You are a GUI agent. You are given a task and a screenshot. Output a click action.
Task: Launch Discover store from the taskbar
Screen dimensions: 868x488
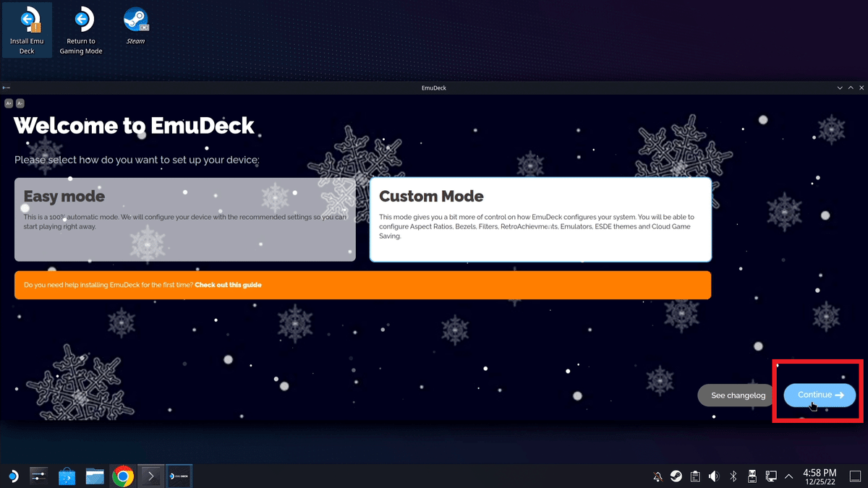(x=67, y=476)
